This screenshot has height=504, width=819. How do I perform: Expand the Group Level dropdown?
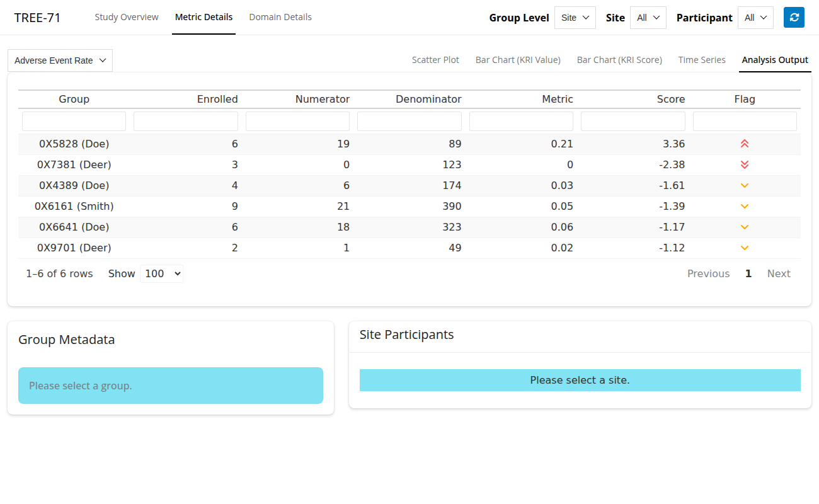tap(575, 18)
